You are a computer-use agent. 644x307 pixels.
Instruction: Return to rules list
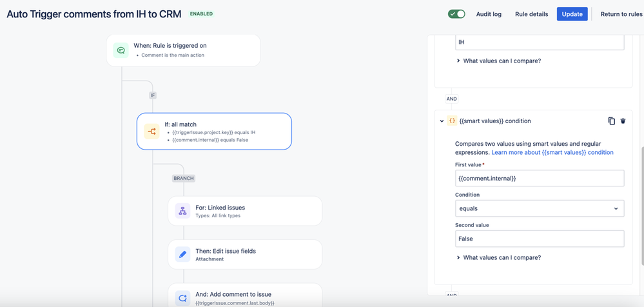tap(621, 14)
